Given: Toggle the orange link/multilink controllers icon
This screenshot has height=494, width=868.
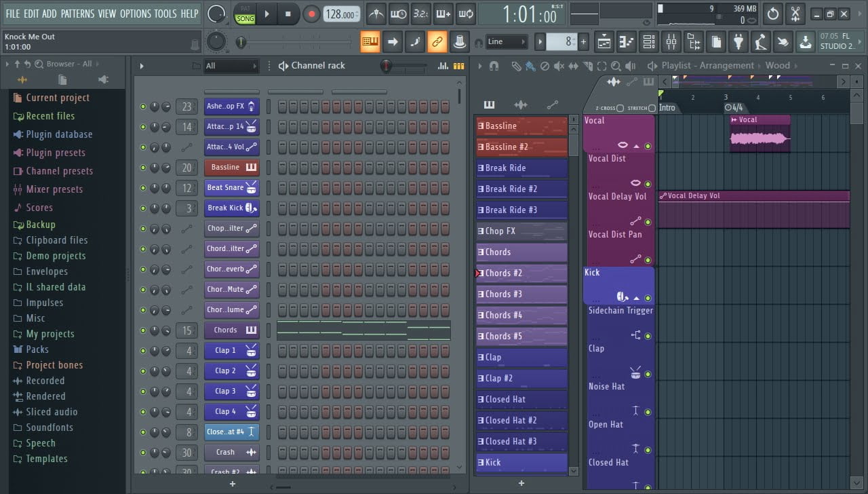Looking at the screenshot, I should pyautogui.click(x=437, y=41).
